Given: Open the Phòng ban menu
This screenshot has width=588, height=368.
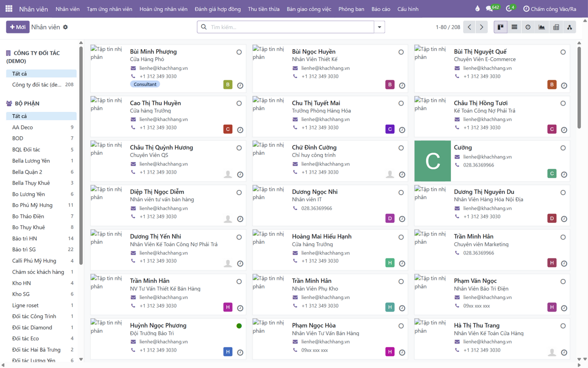Looking at the screenshot, I should point(351,9).
